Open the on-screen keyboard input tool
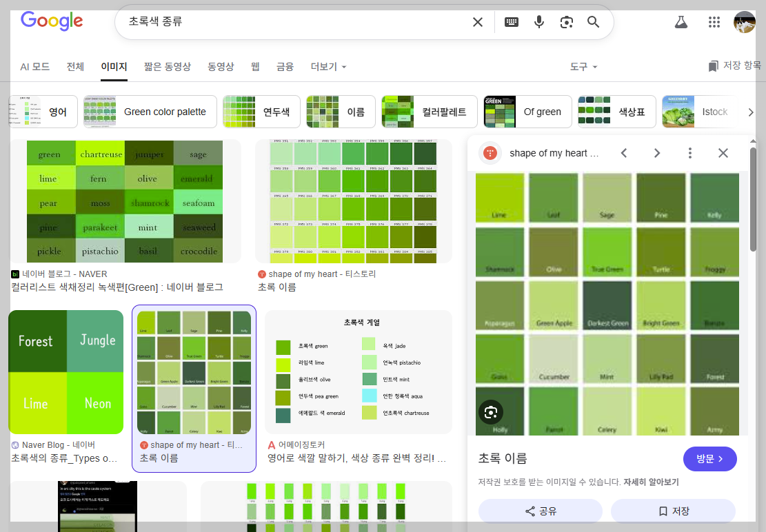The image size is (766, 532). point(512,22)
